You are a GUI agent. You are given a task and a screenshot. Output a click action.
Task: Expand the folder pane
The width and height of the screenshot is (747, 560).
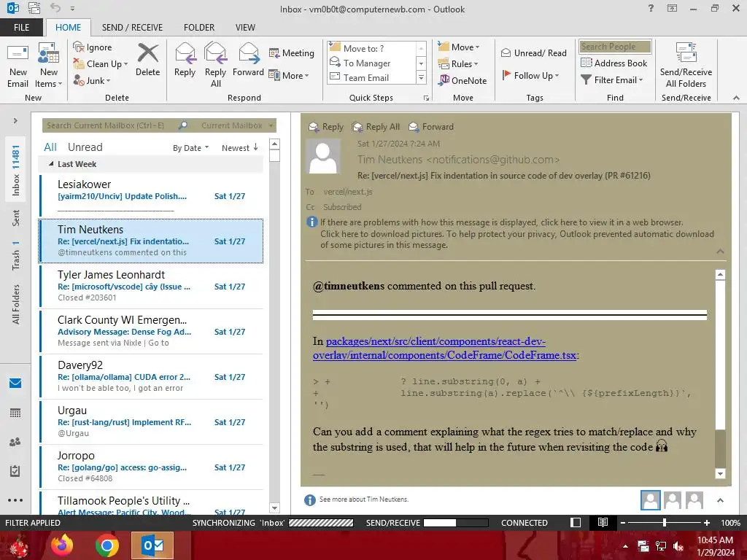point(15,121)
